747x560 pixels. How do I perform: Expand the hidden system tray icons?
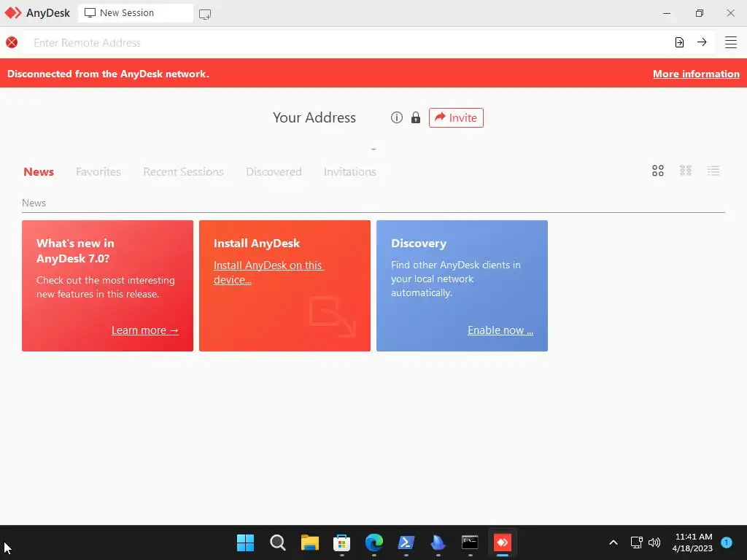point(613,542)
